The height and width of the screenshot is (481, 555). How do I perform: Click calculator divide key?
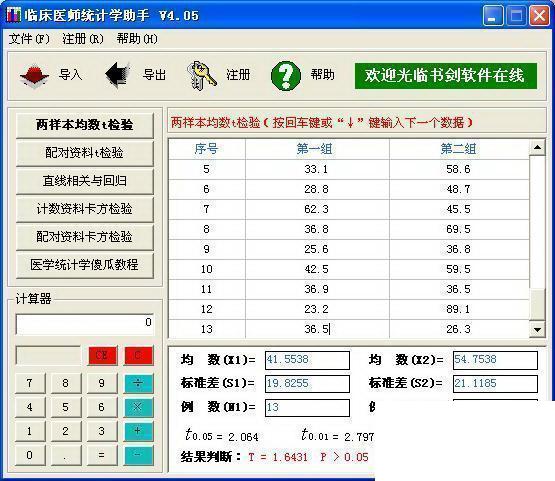(138, 383)
